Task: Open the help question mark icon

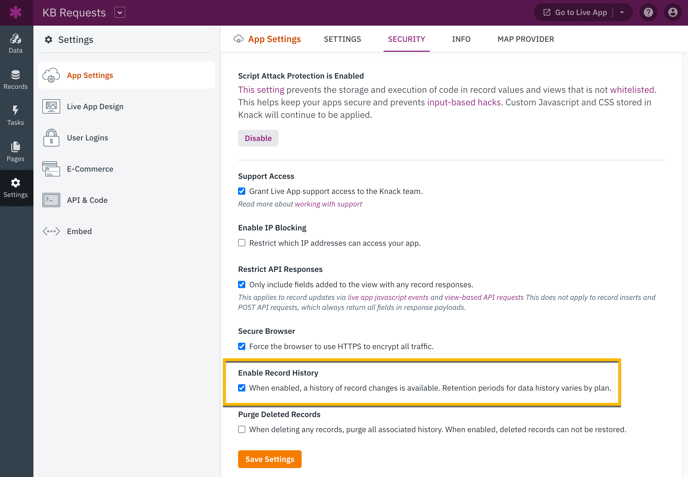Action: point(648,12)
